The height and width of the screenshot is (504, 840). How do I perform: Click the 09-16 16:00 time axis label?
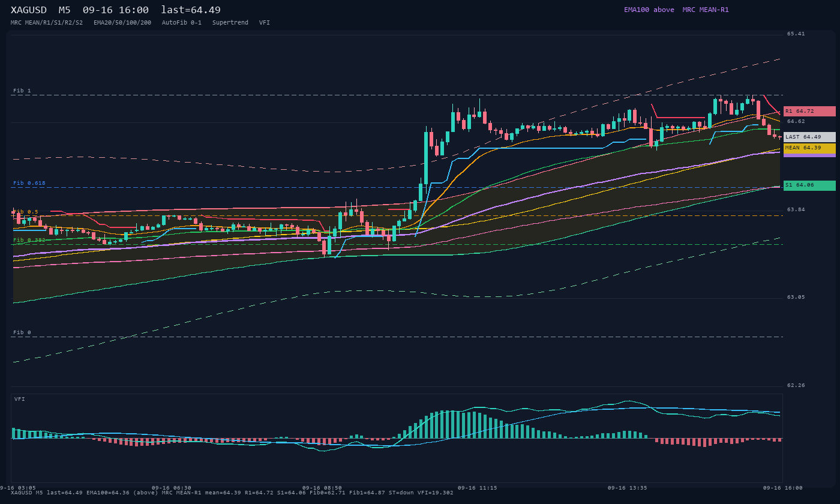coord(782,488)
